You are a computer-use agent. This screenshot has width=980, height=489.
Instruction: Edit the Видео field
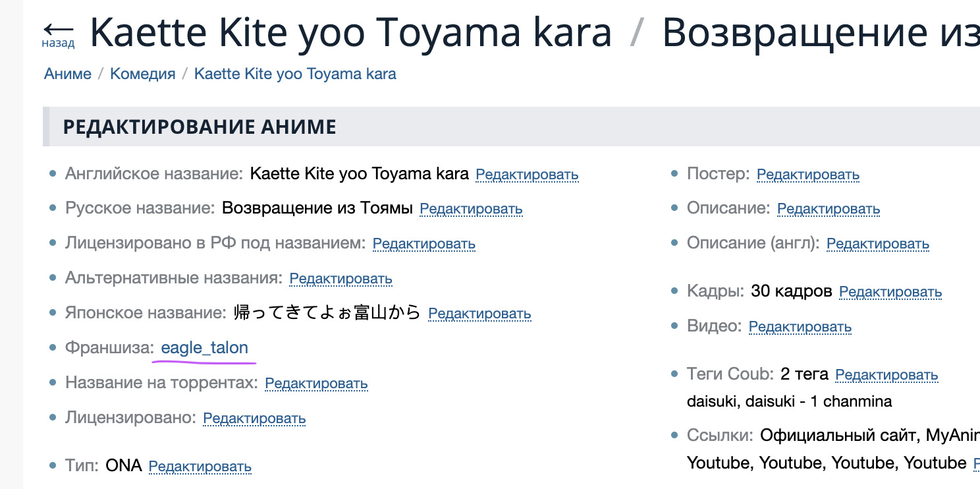[x=800, y=327]
